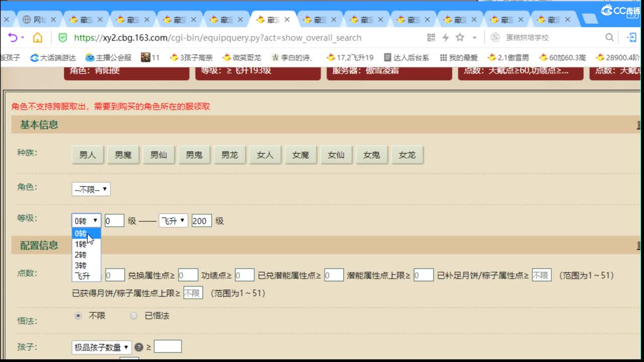
Task: Focus the 已获得月饼/粽子属性点上限≥ field
Action: (193, 293)
